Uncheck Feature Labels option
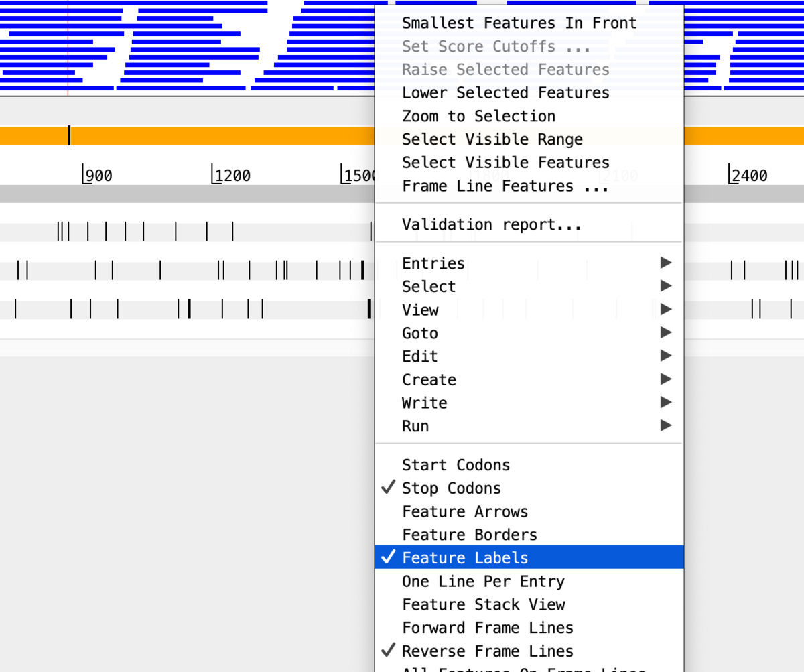This screenshot has height=672, width=804. [x=529, y=557]
